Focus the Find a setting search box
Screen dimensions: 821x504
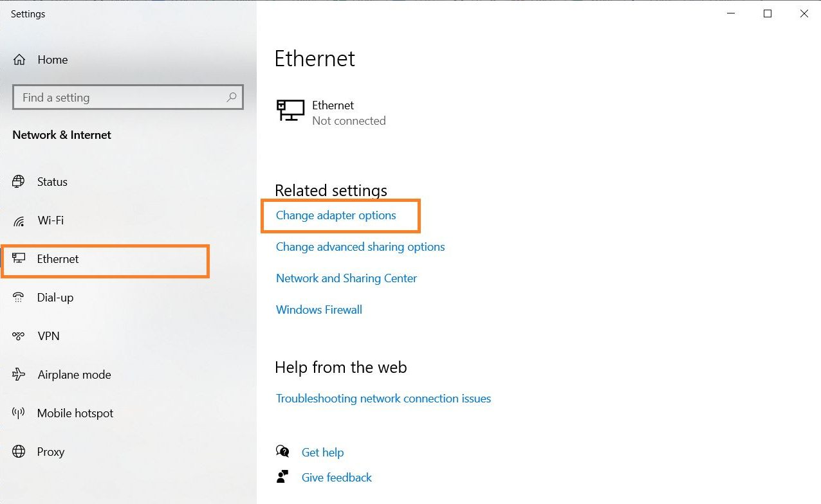(x=119, y=98)
